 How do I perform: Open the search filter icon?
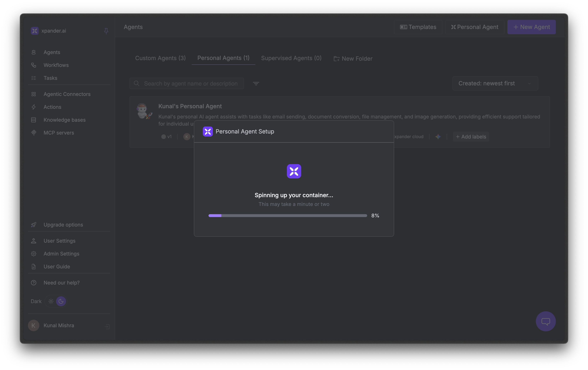[256, 83]
